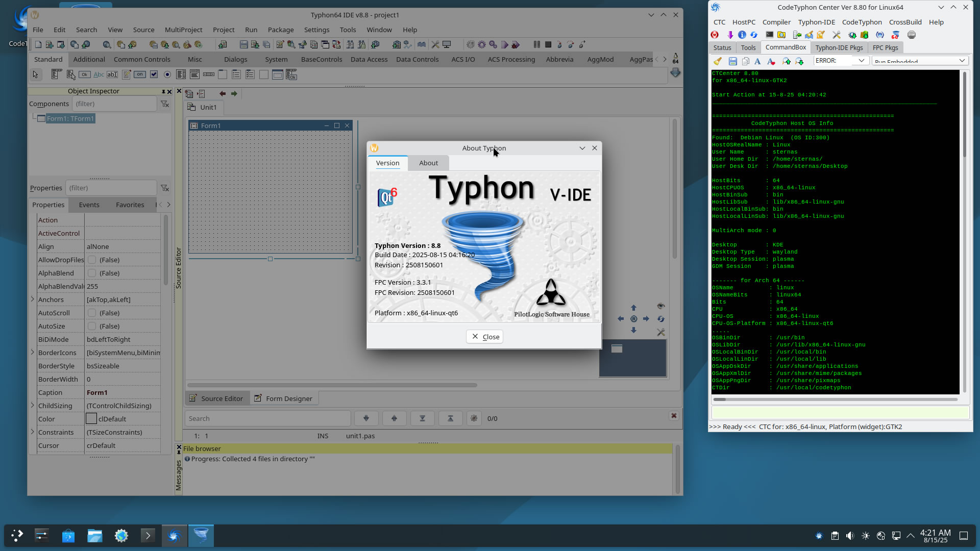Viewport: 980px width, 551px height.
Task: Click the clDefault Color swatch
Action: pyautogui.click(x=91, y=419)
